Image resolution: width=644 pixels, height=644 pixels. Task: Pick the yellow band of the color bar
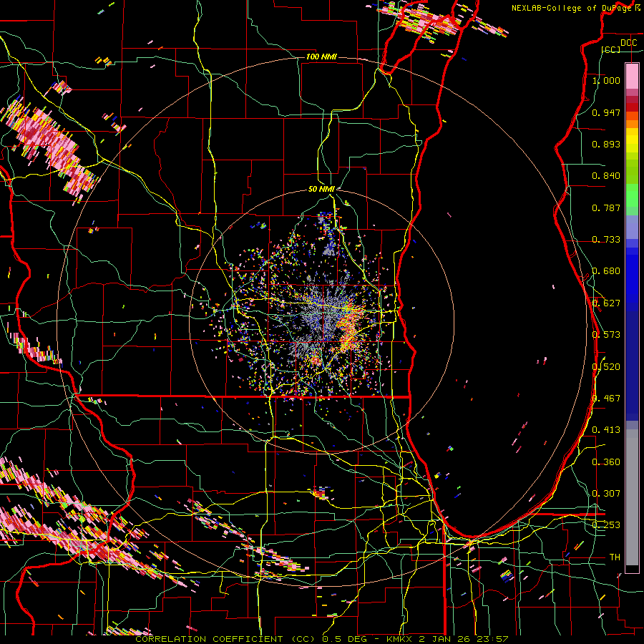[x=632, y=141]
